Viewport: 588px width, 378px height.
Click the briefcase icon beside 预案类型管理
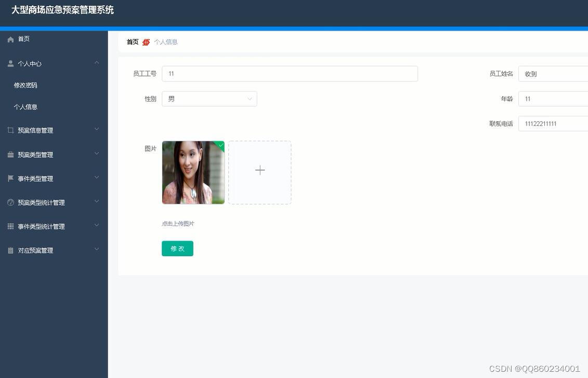coord(10,154)
